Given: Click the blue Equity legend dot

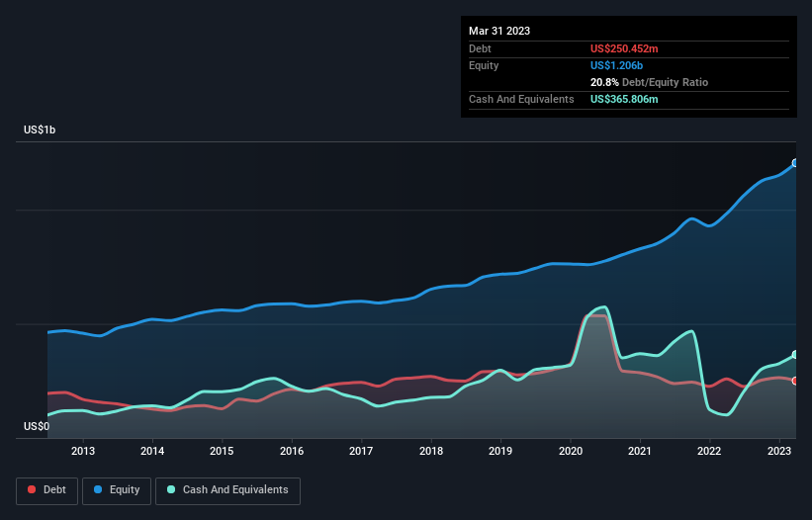Looking at the screenshot, I should point(97,489).
